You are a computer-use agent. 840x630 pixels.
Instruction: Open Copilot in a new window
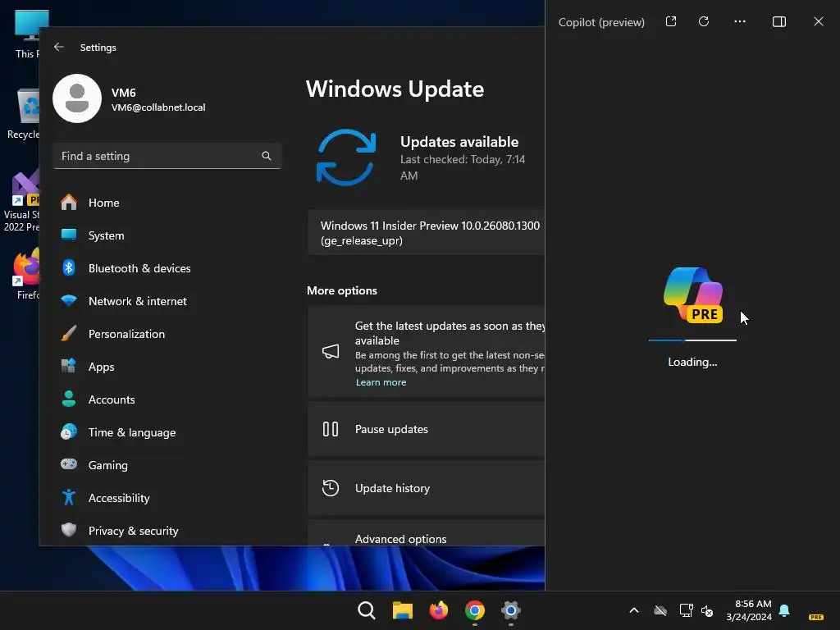(671, 21)
